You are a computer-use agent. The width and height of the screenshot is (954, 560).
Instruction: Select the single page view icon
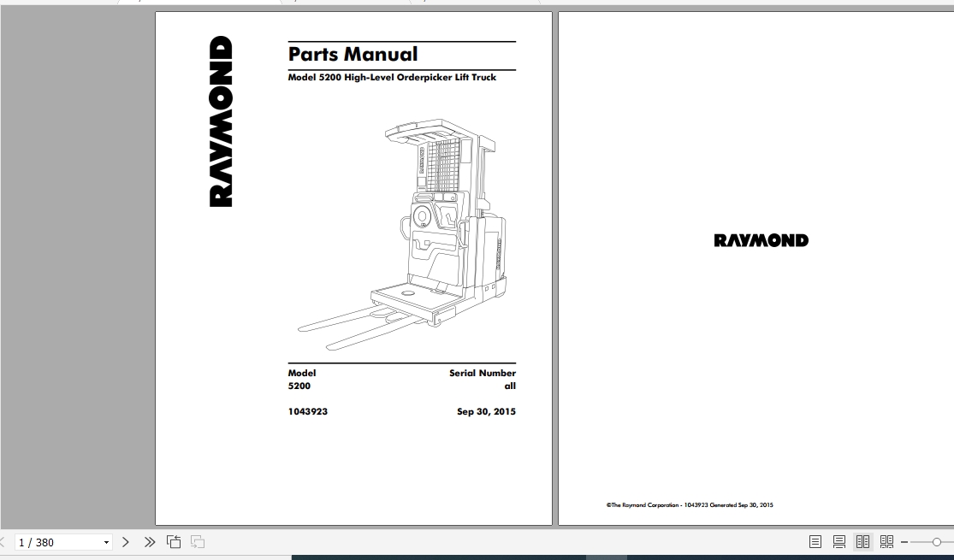815,541
